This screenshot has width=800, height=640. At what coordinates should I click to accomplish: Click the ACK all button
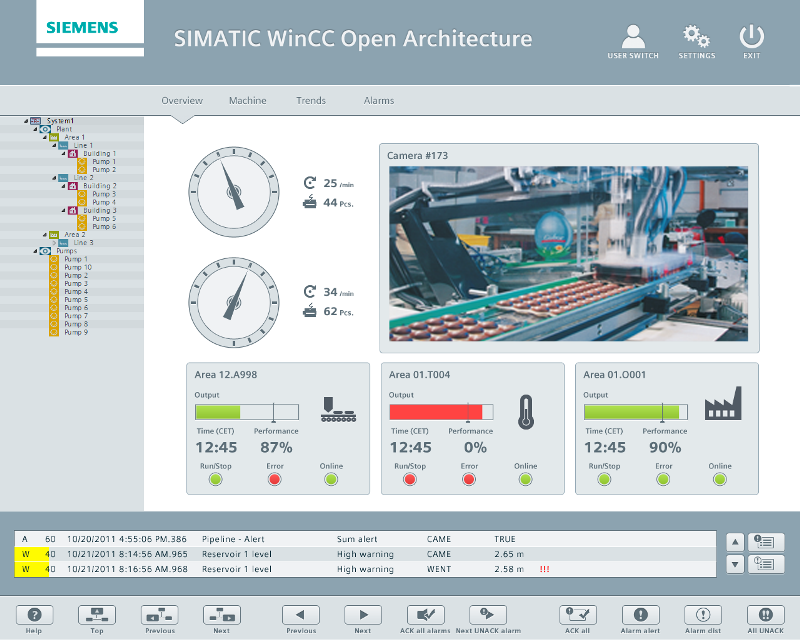(578, 615)
